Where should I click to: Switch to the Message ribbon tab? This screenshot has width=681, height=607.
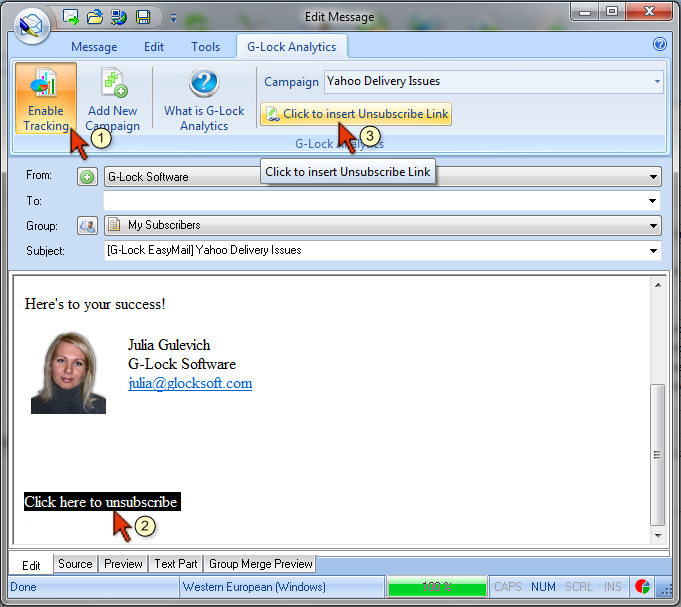click(x=94, y=47)
